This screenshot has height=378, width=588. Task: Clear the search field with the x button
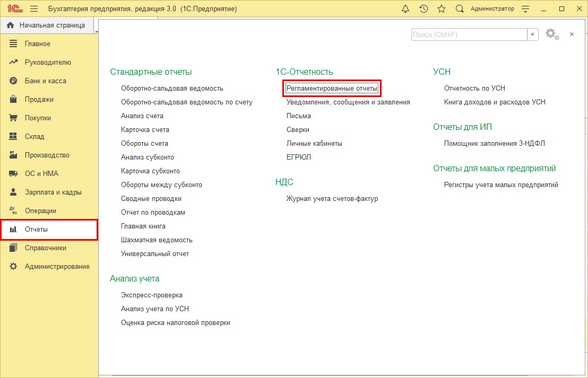(532, 34)
